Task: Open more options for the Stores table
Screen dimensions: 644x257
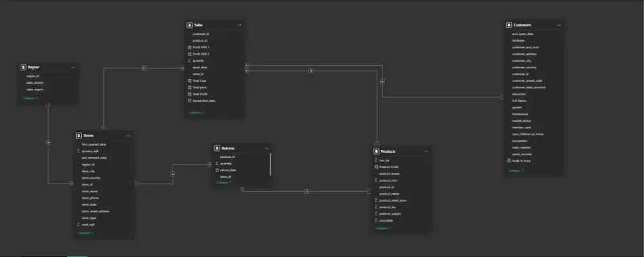Action: tap(129, 136)
